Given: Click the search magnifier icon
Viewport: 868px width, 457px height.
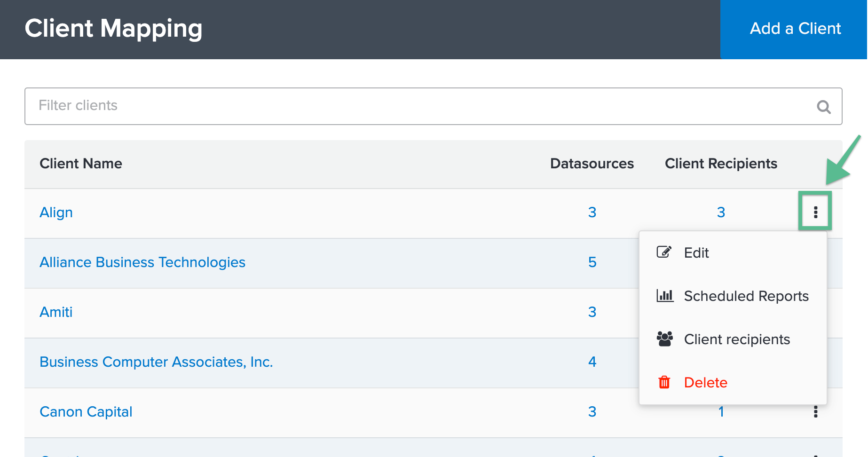Looking at the screenshot, I should (x=824, y=107).
